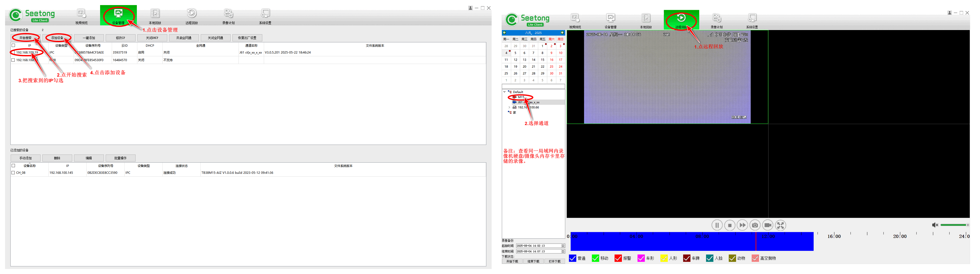
Task: Take a snapshot with the camera icon
Action: point(755,225)
